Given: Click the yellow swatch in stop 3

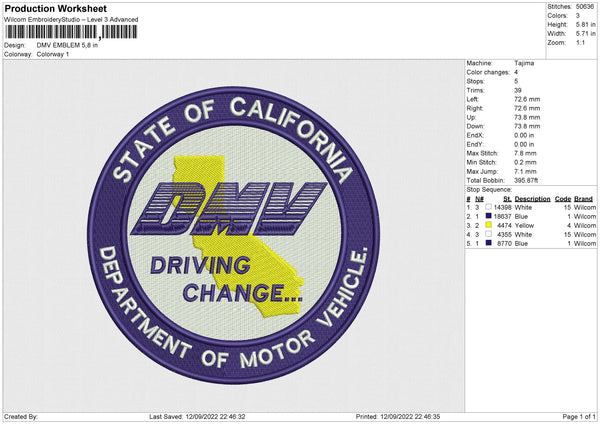Looking at the screenshot, I should coord(488,225).
